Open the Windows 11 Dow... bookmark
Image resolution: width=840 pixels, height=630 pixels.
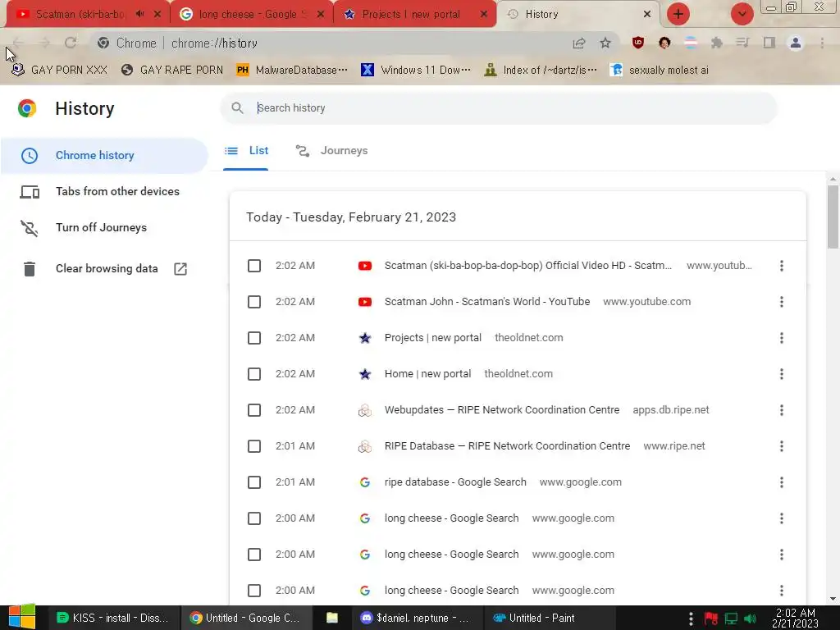click(416, 71)
